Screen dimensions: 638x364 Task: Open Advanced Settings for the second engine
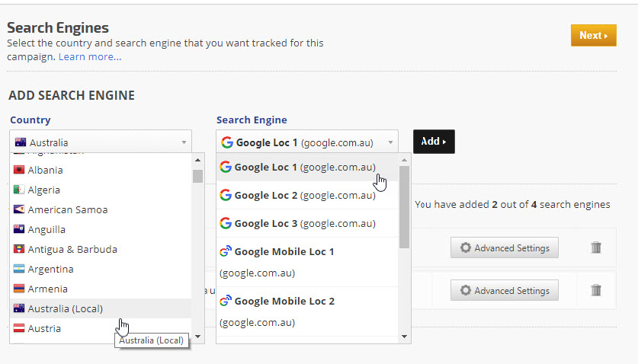(505, 290)
